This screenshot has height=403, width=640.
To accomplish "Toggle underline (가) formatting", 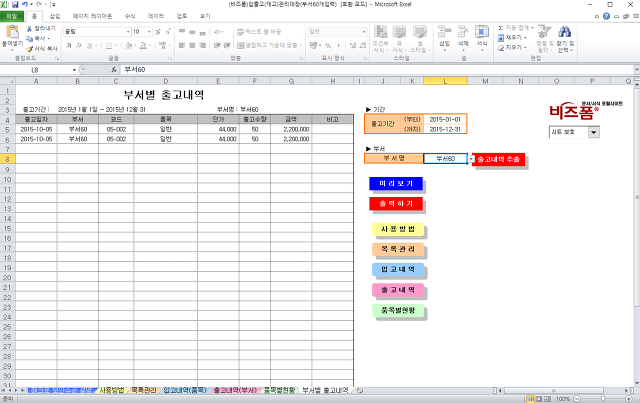I will point(89,45).
